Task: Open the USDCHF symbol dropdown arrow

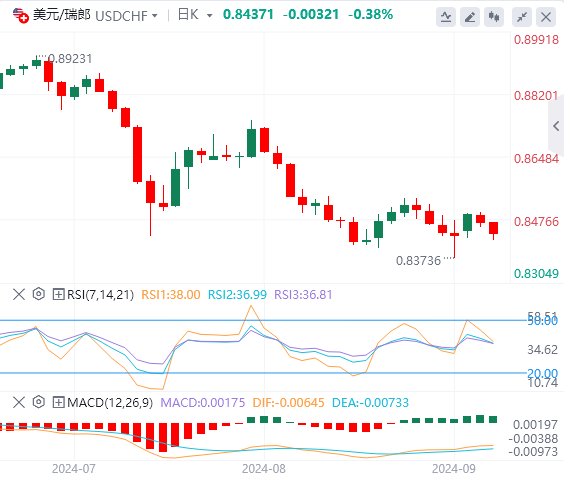Action: click(x=155, y=16)
